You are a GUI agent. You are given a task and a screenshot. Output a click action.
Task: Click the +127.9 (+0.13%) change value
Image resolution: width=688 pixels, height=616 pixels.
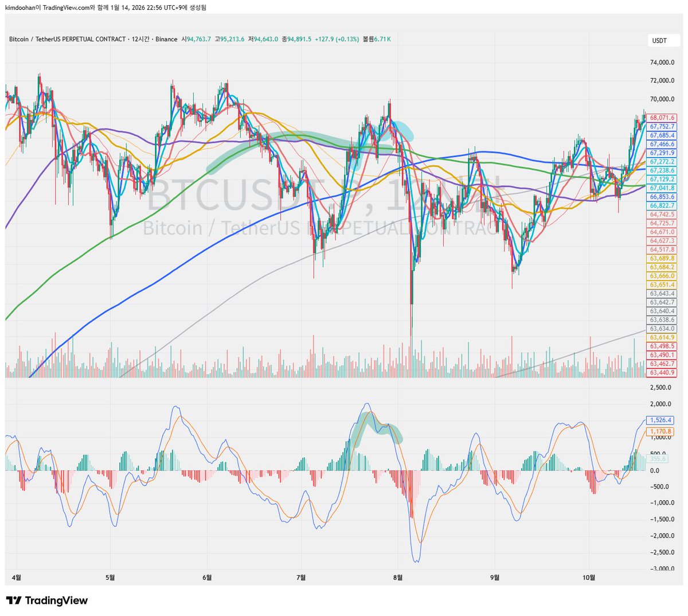pyautogui.click(x=337, y=39)
